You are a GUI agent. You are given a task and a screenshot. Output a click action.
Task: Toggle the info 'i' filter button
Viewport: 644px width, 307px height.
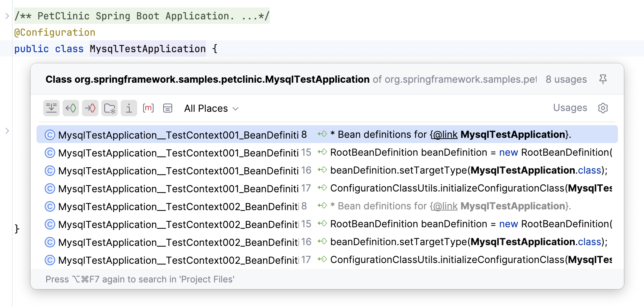(x=129, y=108)
